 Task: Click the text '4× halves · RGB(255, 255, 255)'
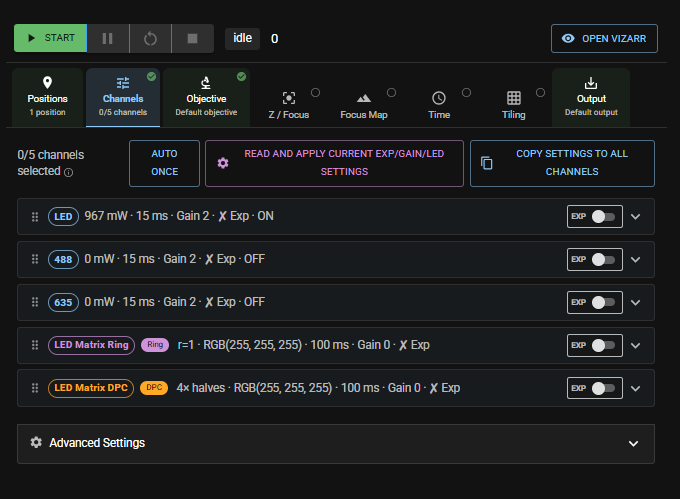254,388
